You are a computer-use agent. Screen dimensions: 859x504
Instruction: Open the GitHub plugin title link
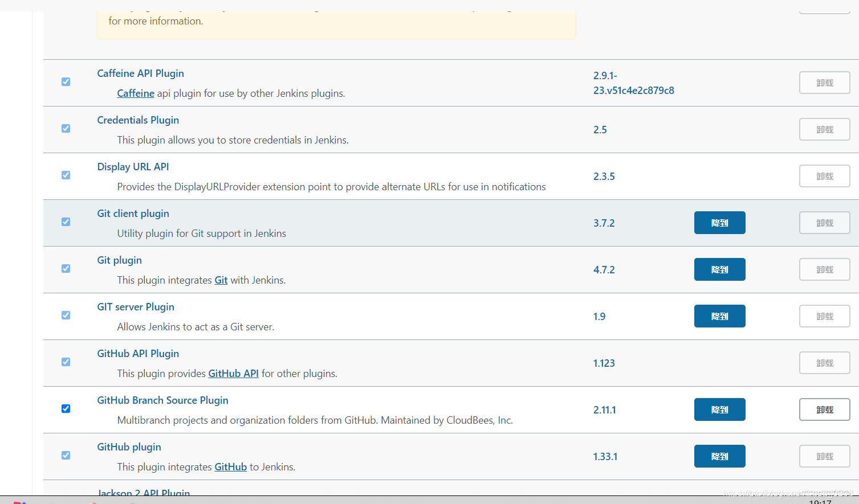click(129, 447)
